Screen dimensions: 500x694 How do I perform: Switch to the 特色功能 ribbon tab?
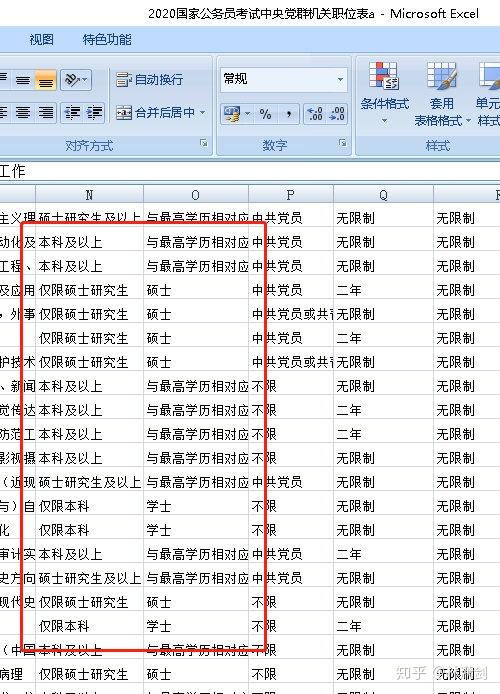pyautogui.click(x=107, y=40)
